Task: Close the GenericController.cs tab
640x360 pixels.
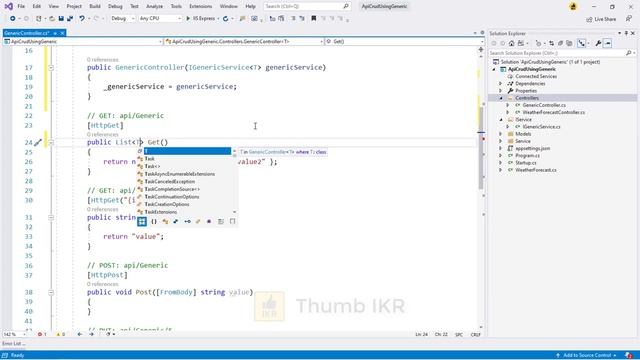Action: point(62,33)
